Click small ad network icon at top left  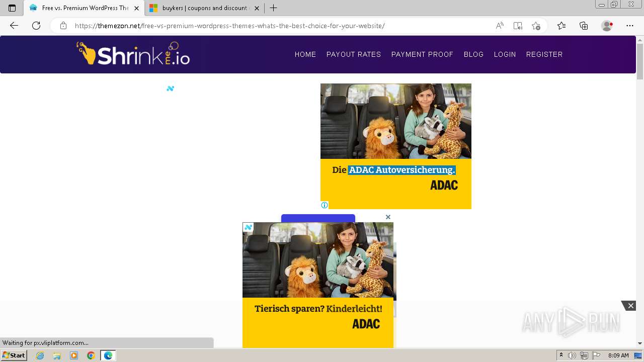pos(170,88)
